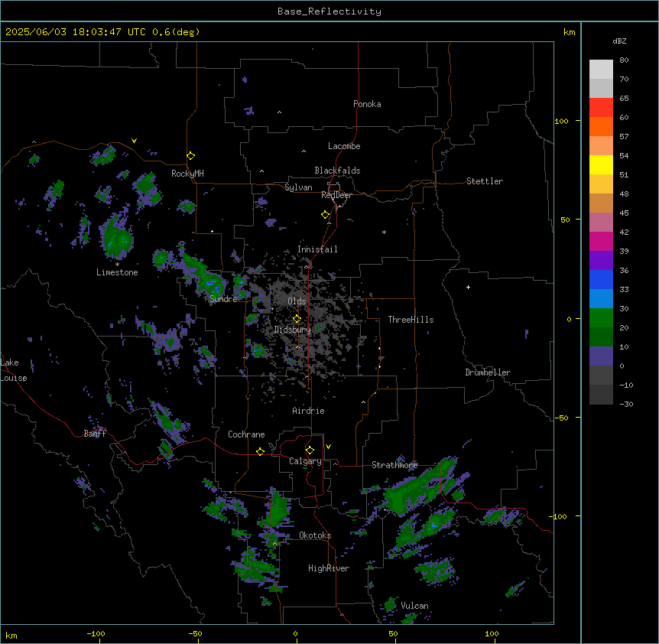Select the dark green 10-20 dBZ swatch
659x644 pixels.
click(x=601, y=337)
